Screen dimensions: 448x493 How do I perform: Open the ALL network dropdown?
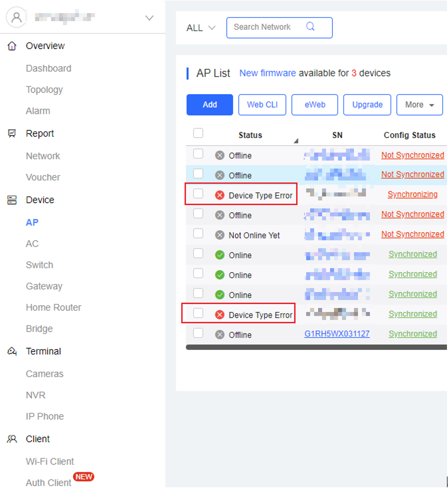coord(200,28)
